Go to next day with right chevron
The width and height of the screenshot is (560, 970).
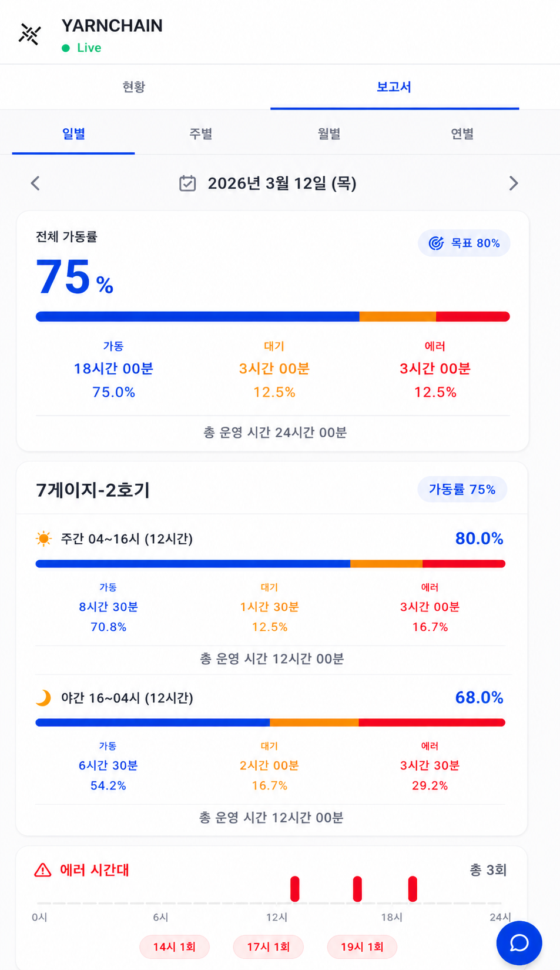pos(514,183)
